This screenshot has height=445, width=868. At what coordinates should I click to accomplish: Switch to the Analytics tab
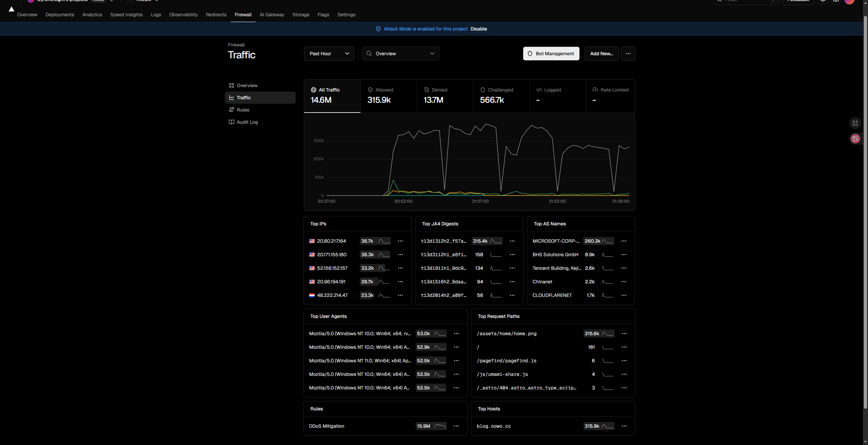[x=92, y=15]
